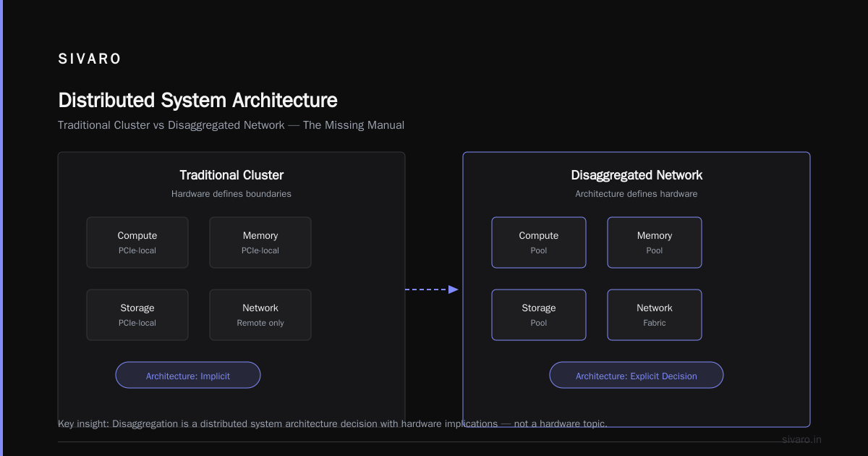Click the Traditional Cluster panel title
The width and height of the screenshot is (868, 456).
coord(231,175)
